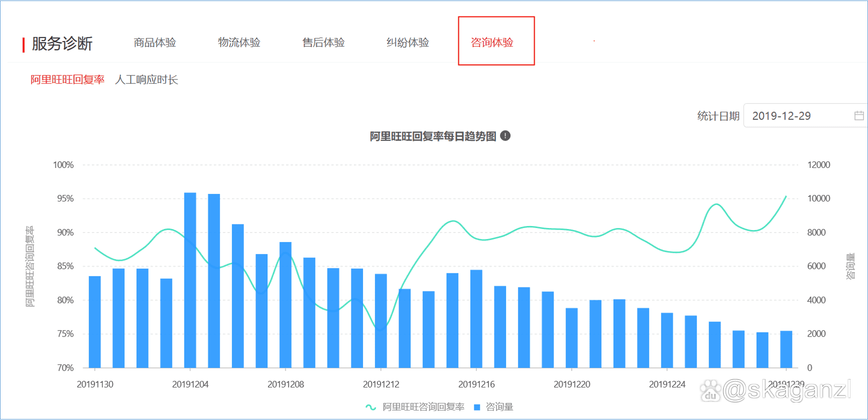This screenshot has width=868, height=420.
Task: Click the 统计日期 label
Action: point(718,116)
